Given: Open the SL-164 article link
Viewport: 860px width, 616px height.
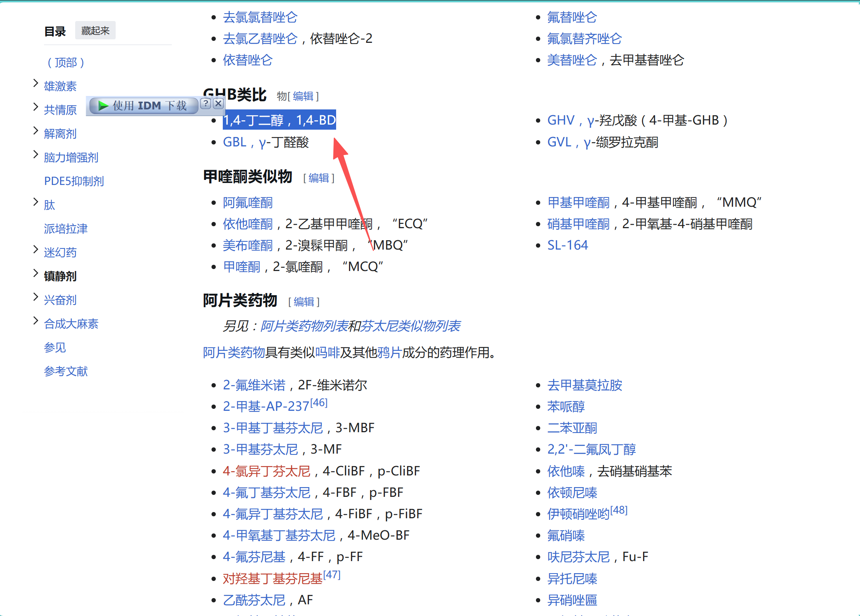Looking at the screenshot, I should coord(567,245).
